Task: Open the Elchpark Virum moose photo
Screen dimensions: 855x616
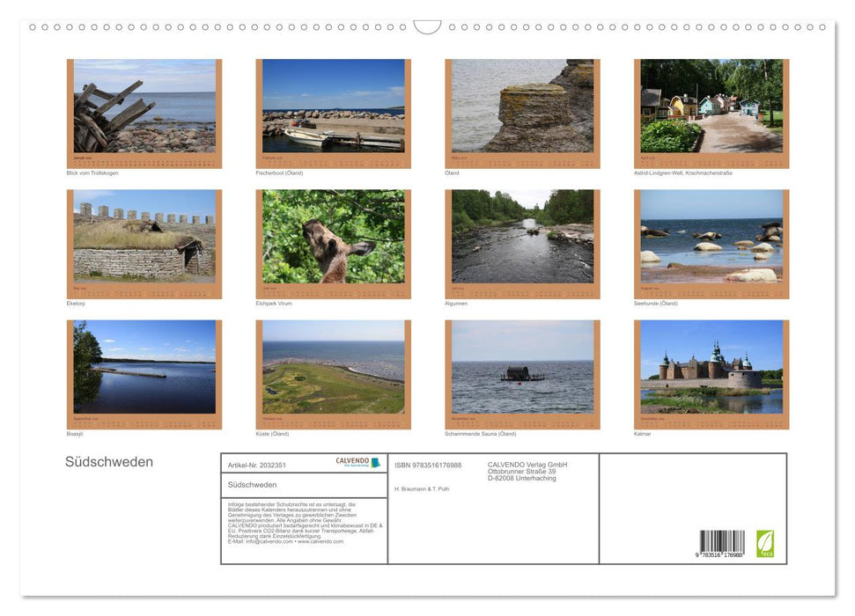Action: coord(333,237)
